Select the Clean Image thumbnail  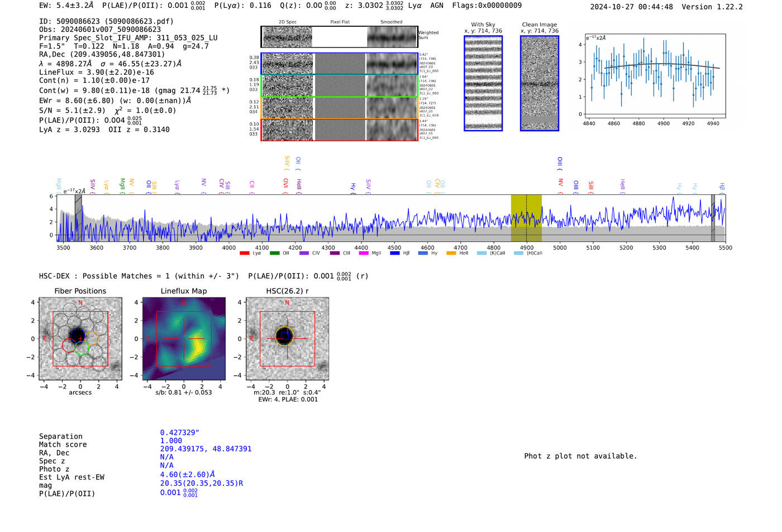(539, 83)
